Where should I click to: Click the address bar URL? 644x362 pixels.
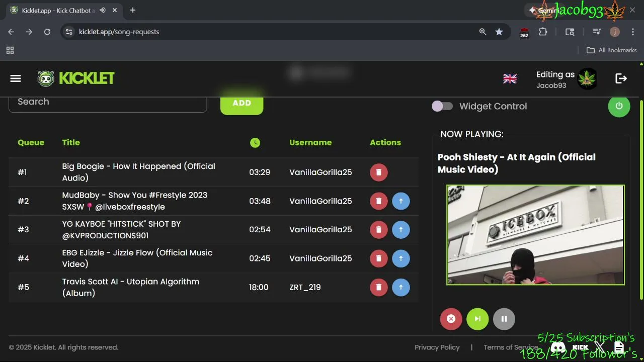[x=119, y=32]
